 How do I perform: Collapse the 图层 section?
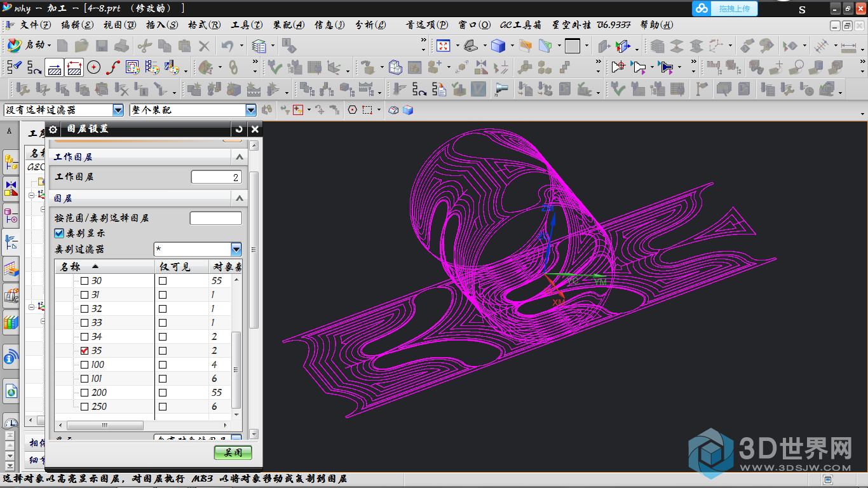click(x=239, y=199)
